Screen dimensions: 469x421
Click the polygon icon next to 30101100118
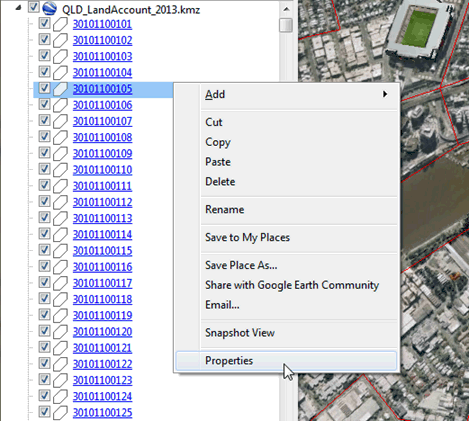click(x=60, y=299)
